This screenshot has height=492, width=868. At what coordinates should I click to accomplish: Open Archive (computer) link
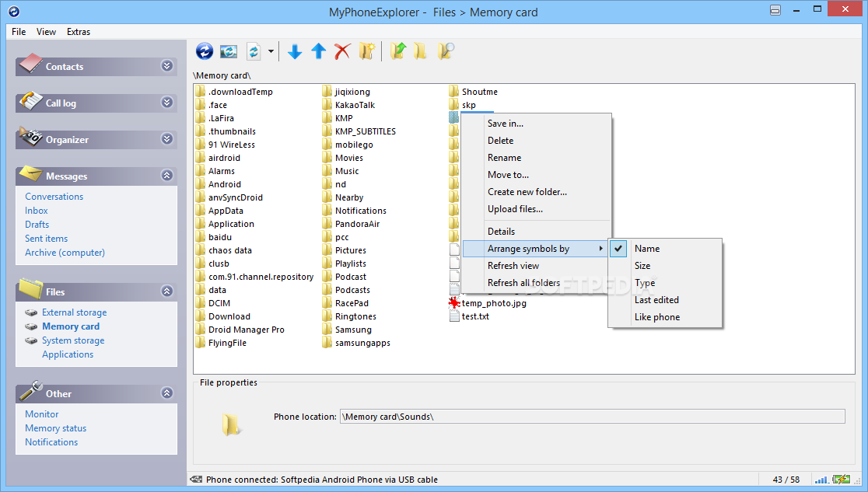tap(65, 253)
